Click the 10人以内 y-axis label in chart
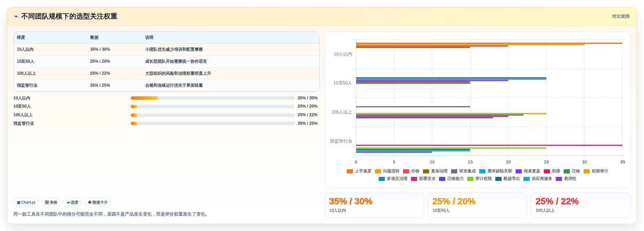 pos(343,54)
